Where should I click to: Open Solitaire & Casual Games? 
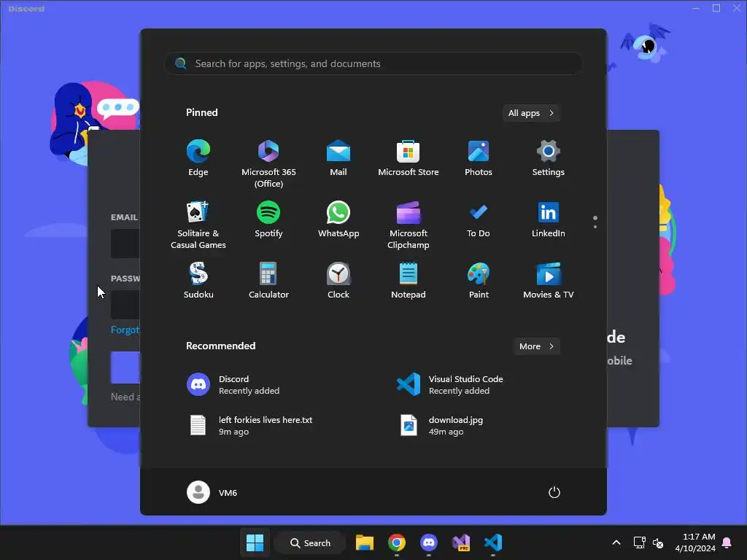click(x=198, y=225)
